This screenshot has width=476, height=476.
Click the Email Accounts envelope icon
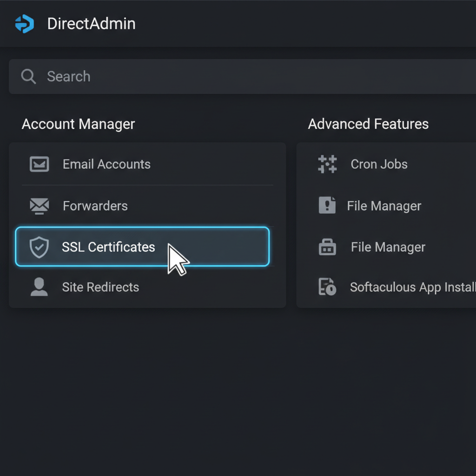[x=39, y=164]
